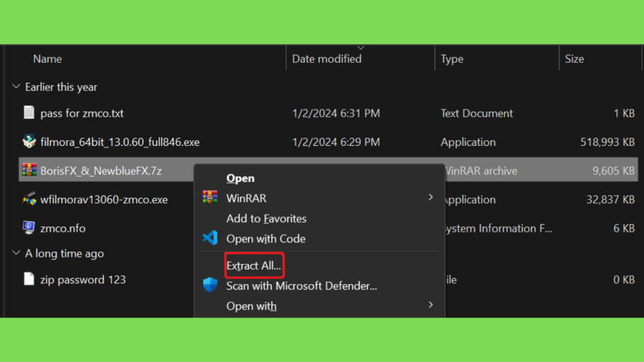The width and height of the screenshot is (644, 362).
Task: Click the installer icon of filmora_64bit_13.0.60_full846.exe
Action: 29,141
